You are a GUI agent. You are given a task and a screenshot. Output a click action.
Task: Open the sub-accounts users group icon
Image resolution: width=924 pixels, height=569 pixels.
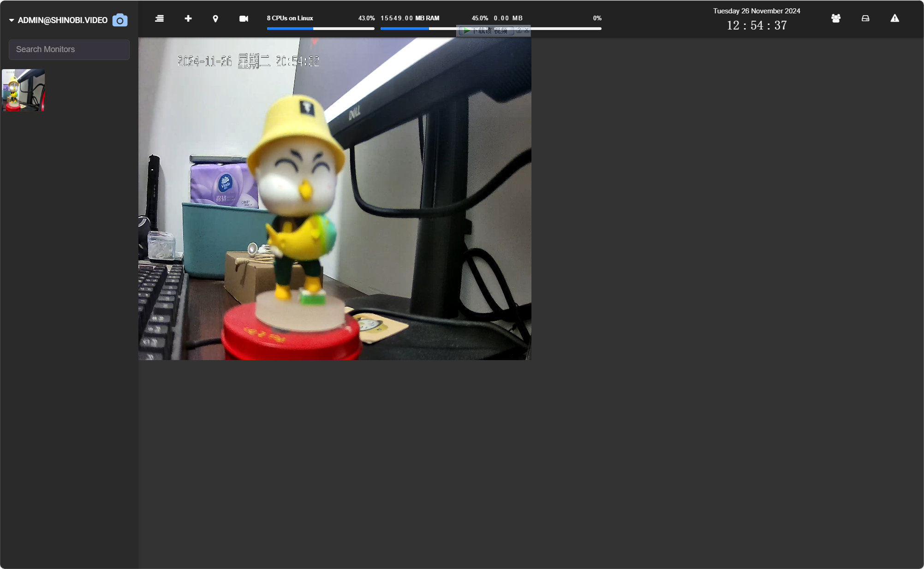coord(835,18)
